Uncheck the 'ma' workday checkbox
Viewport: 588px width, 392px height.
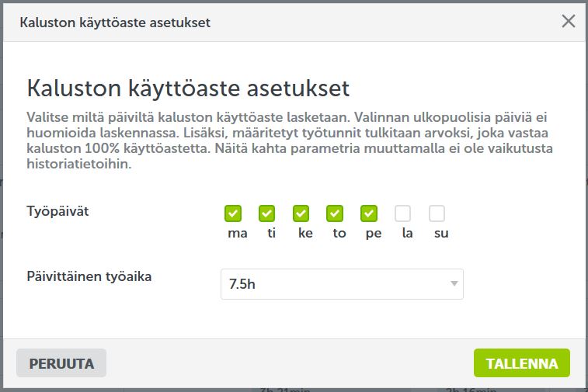[x=233, y=213]
